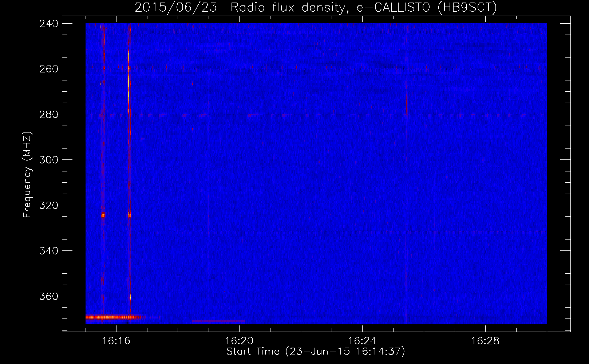
Task: Click the 16:20 time tick label
Action: pos(239,341)
